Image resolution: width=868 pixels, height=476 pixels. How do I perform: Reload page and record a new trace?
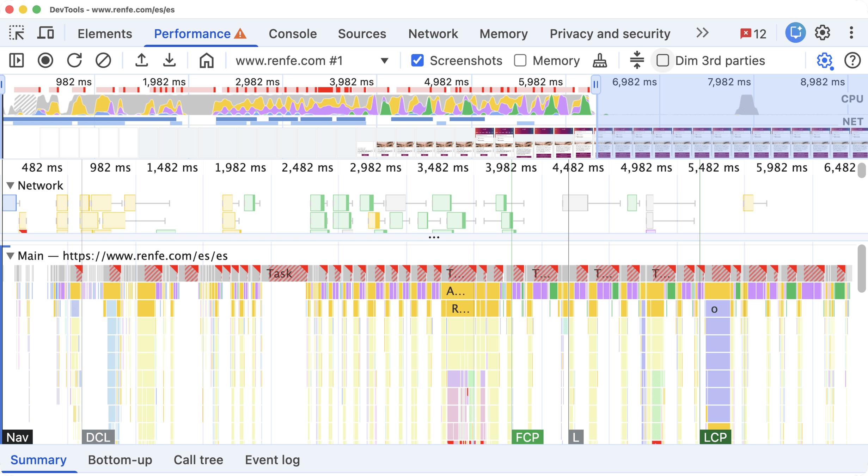(75, 60)
